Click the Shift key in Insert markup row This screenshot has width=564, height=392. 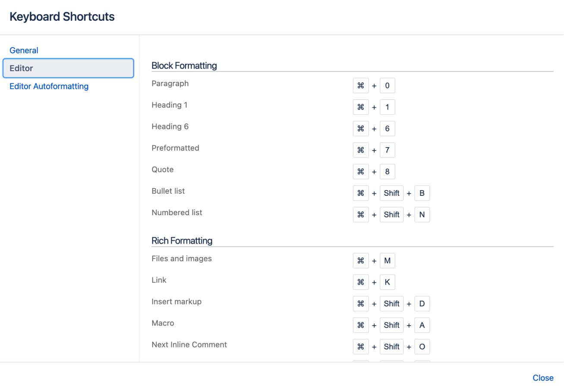click(391, 304)
